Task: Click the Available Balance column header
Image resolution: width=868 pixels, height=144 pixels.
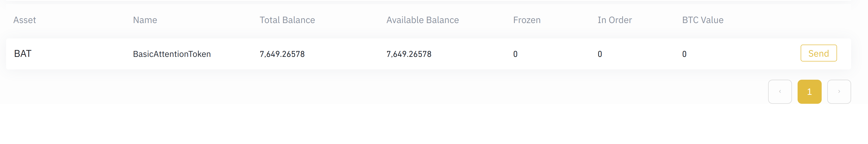Action: coord(422,20)
